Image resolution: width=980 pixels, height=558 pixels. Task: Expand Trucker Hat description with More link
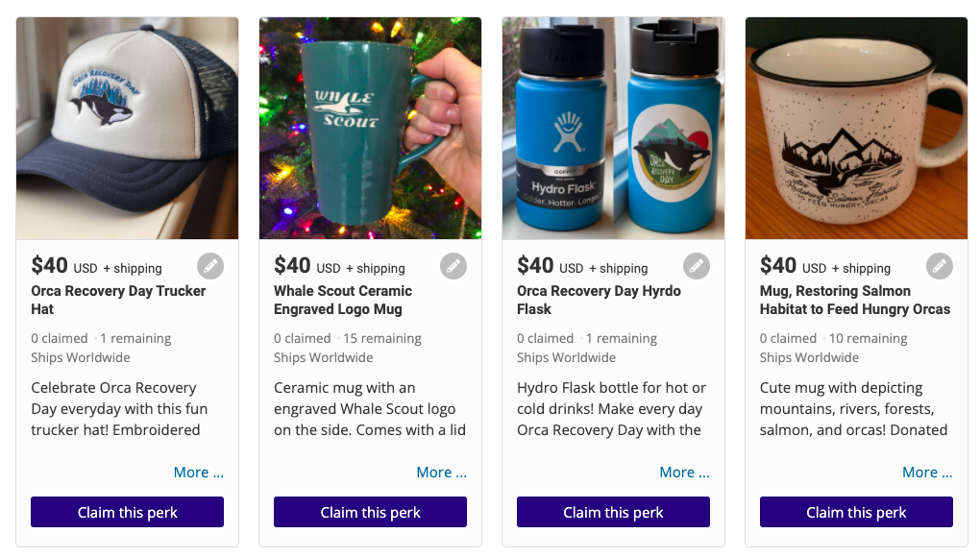pyautogui.click(x=198, y=472)
